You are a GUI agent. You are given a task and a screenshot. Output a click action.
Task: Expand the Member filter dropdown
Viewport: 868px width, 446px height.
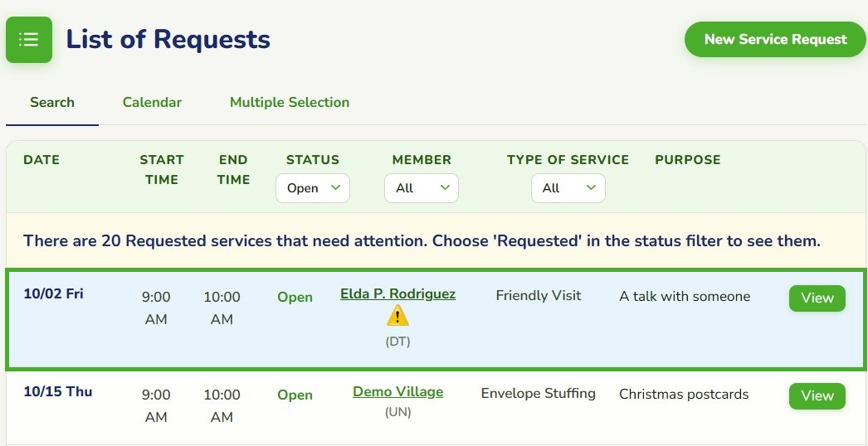[422, 188]
